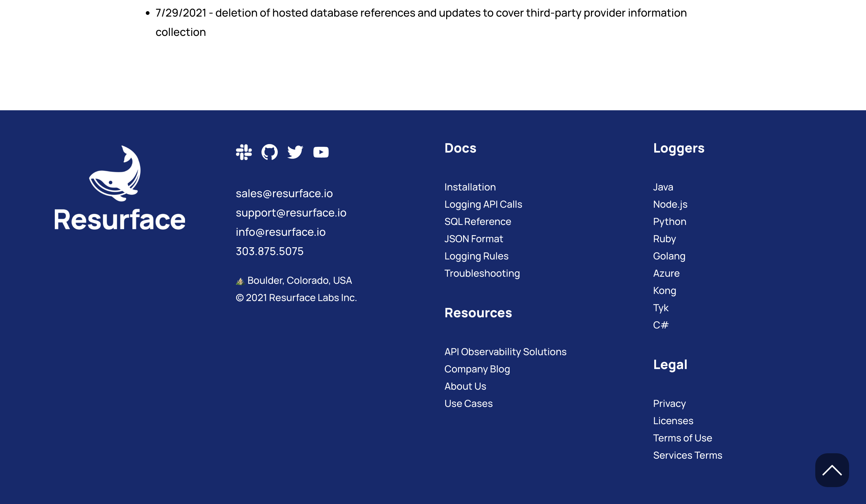Open the YouTube channel icon
The height and width of the screenshot is (504, 866).
tap(321, 152)
